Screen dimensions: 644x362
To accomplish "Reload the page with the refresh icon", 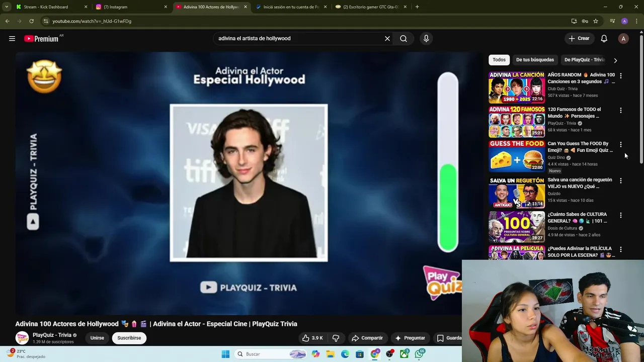I will (x=31, y=21).
